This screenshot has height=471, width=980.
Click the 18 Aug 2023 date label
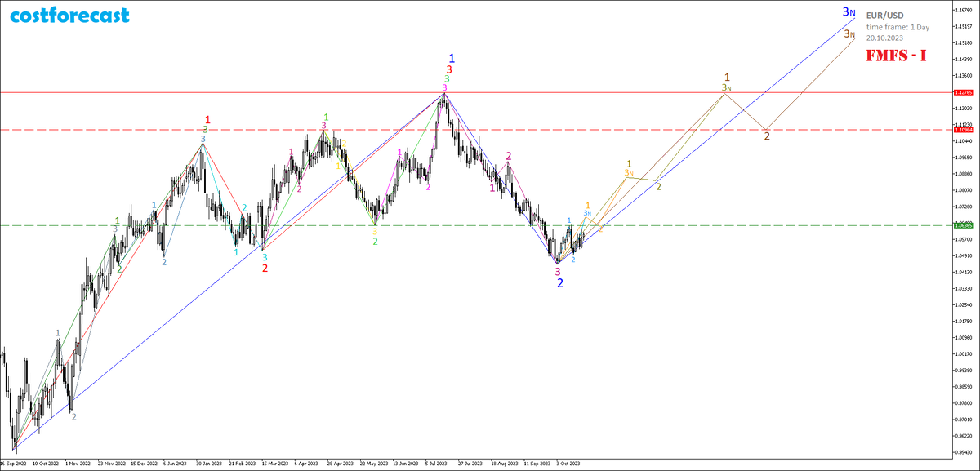click(x=505, y=463)
